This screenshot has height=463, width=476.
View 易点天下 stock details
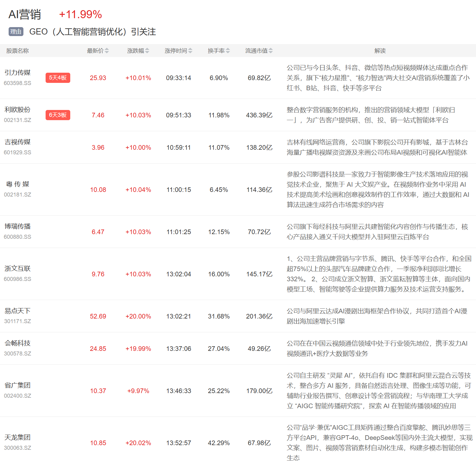coord(18,311)
